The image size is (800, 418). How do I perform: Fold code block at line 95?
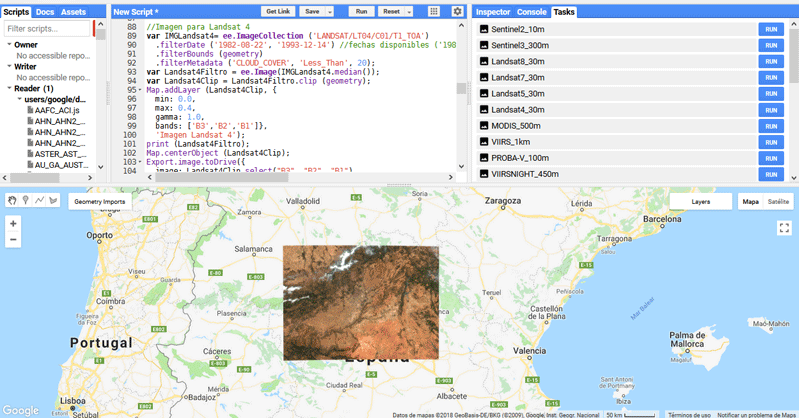point(140,90)
